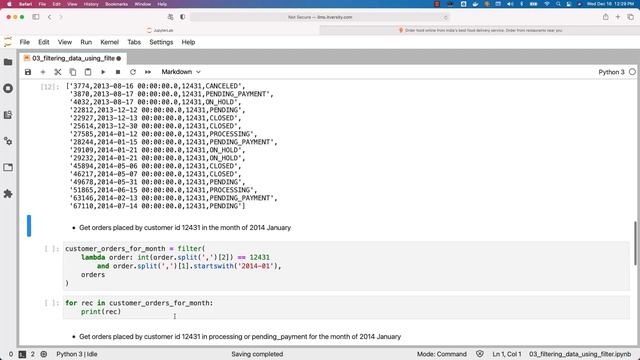The width and height of the screenshot is (640, 360).
Task: Open the Tabs menu
Action: (x=134, y=42)
